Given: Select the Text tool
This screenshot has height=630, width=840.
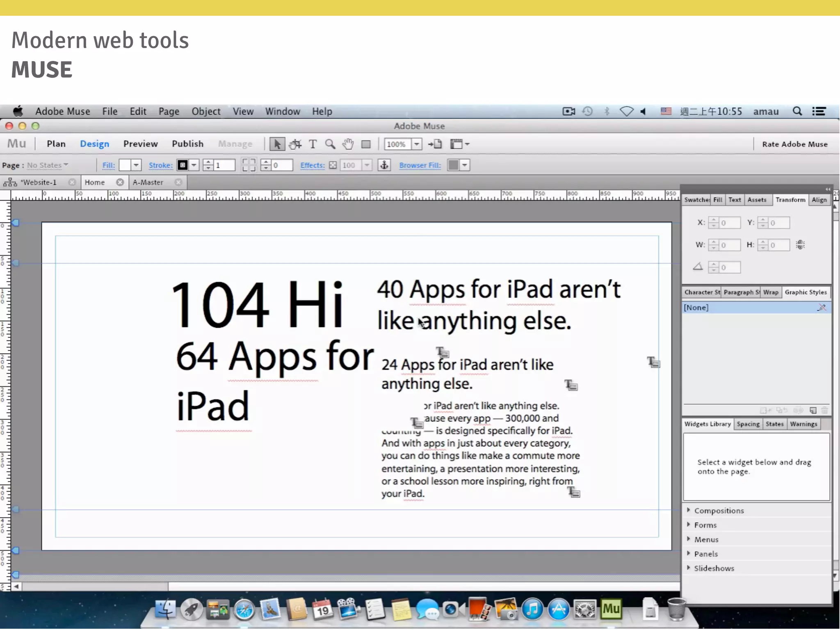Looking at the screenshot, I should pyautogui.click(x=313, y=144).
